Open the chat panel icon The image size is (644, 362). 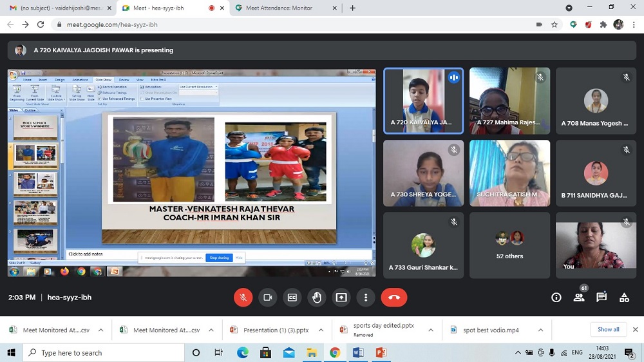601,298
